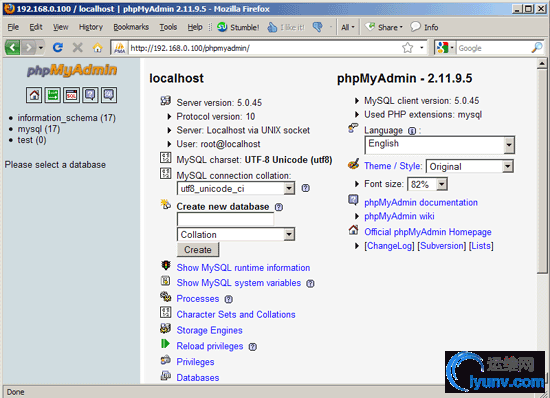Open the Help menu
This screenshot has width=550, height=398.
195,27
